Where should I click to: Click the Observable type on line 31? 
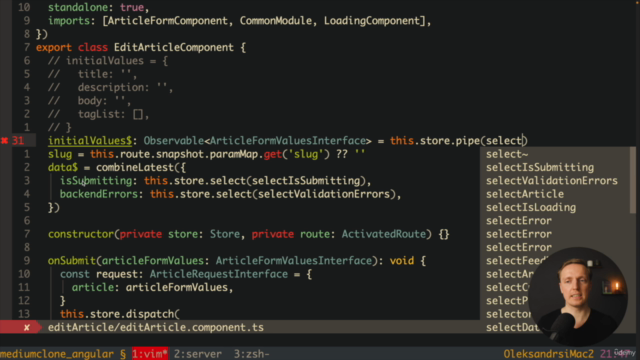pos(173,141)
